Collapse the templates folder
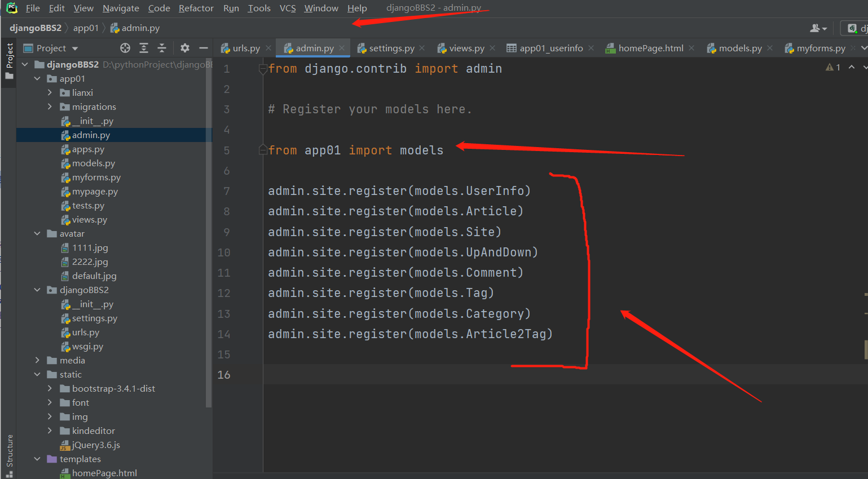The height and width of the screenshot is (479, 868). click(x=37, y=459)
